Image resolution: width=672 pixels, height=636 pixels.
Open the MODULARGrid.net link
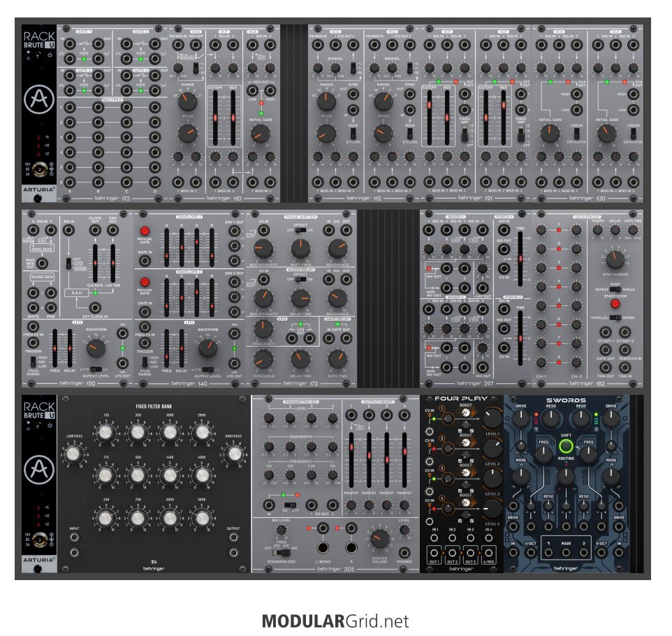[335, 621]
